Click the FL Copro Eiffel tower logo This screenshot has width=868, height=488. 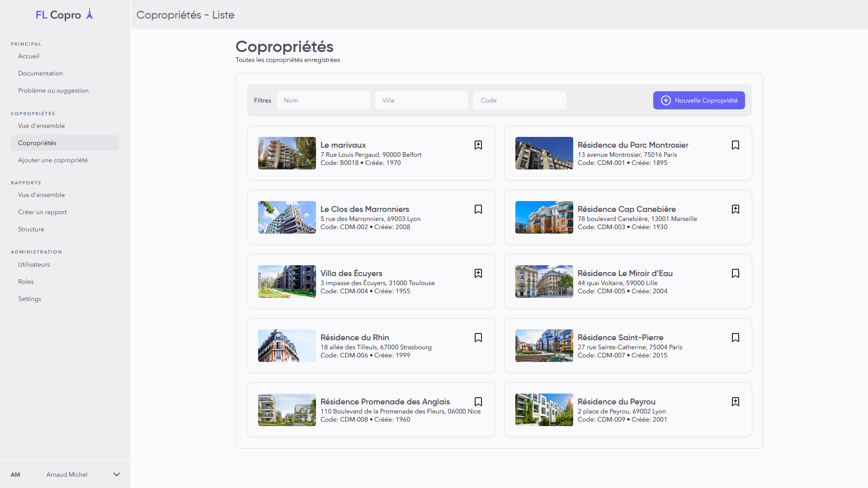(90, 14)
